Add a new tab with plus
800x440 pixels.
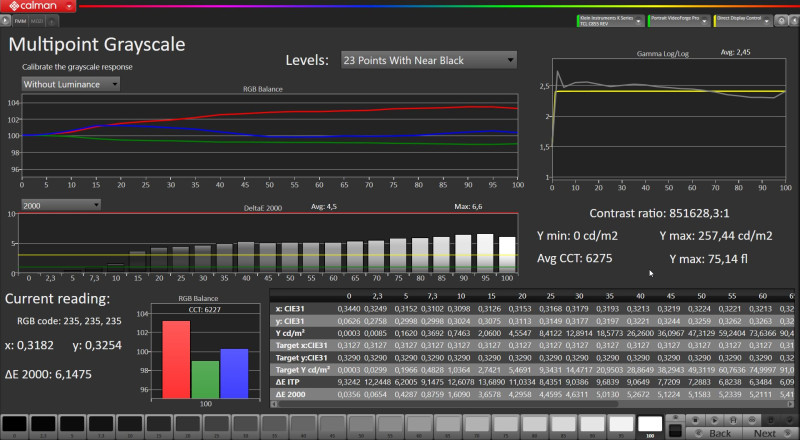52,21
